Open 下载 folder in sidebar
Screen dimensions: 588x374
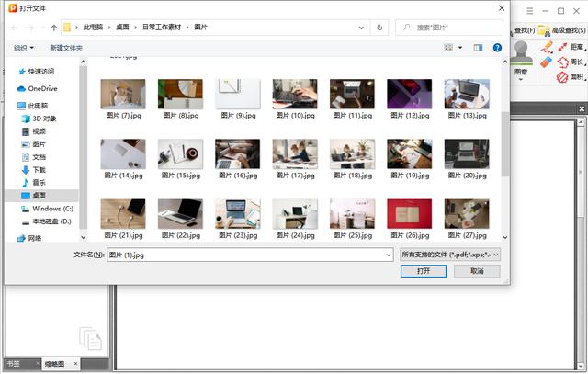[34, 170]
